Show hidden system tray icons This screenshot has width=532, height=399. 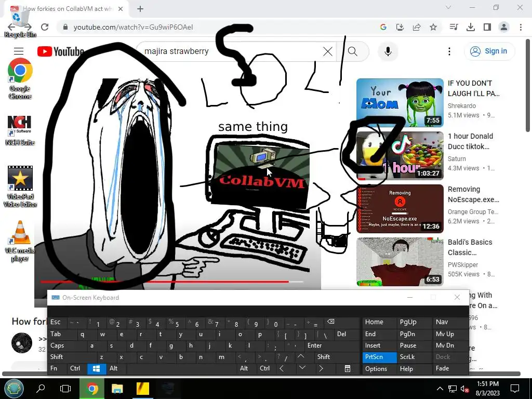(x=440, y=389)
